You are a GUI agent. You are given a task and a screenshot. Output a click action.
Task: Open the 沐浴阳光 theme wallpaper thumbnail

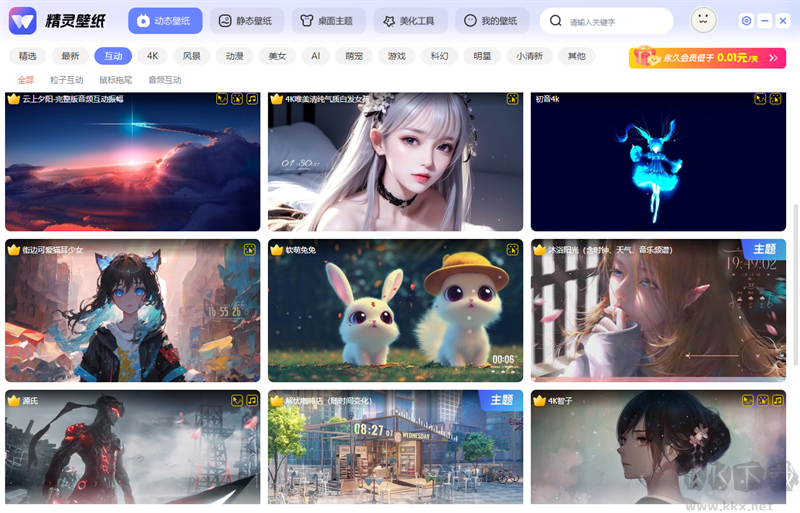[658, 310]
